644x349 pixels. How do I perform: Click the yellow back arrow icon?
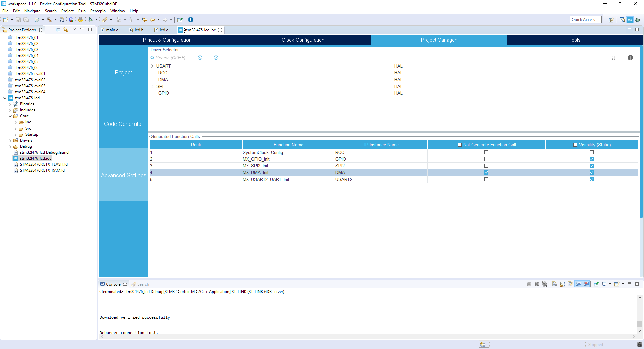click(152, 20)
